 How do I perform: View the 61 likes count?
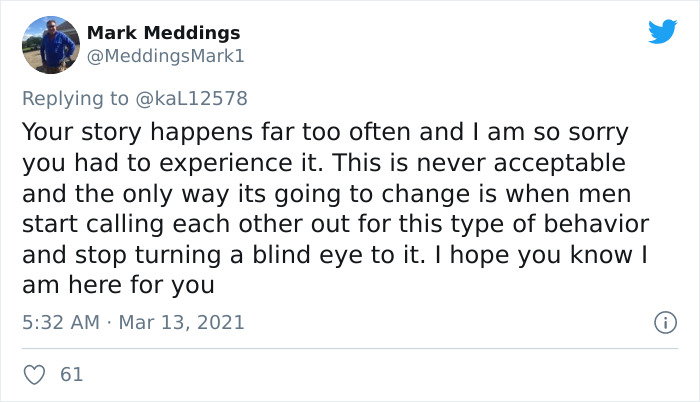pos(72,374)
